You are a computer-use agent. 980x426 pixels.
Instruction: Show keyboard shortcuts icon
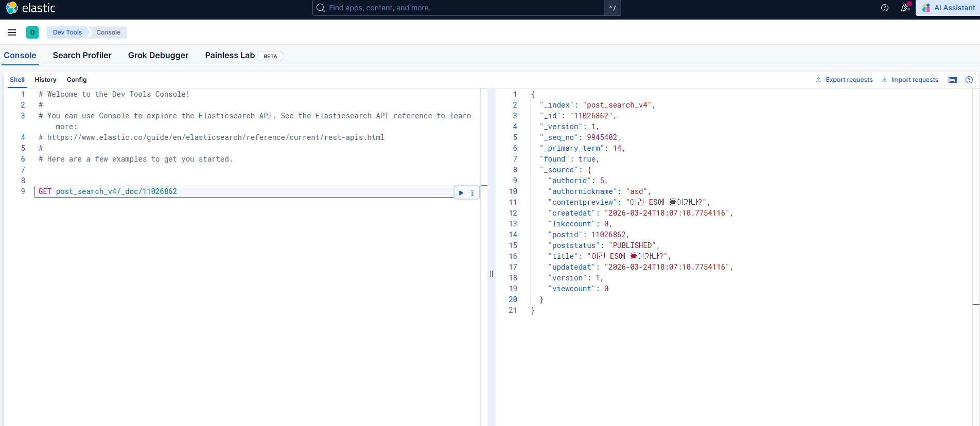coord(953,80)
